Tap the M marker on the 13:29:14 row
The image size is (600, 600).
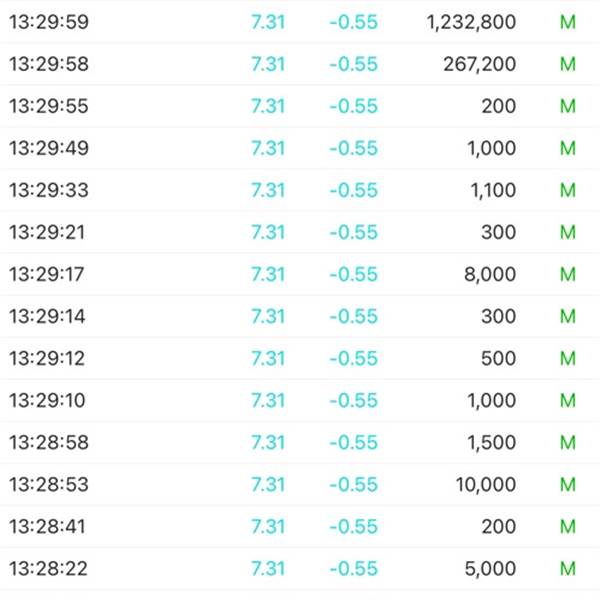click(568, 316)
